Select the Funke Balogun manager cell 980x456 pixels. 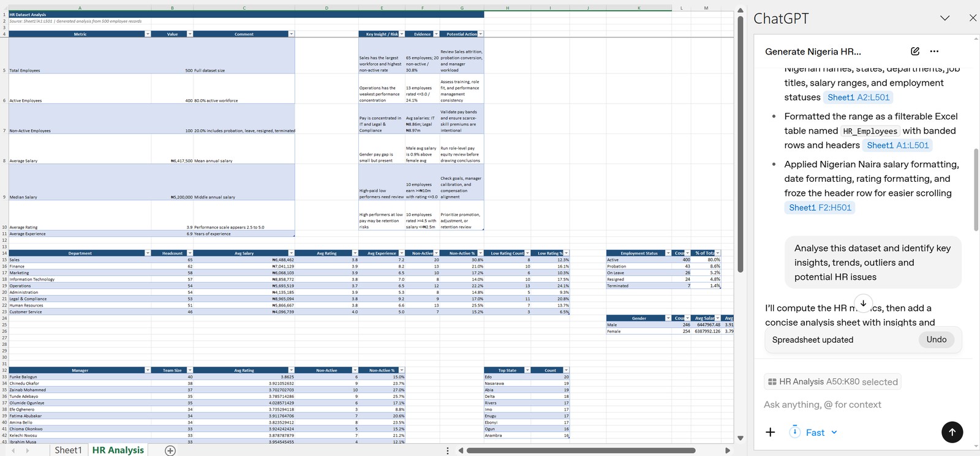point(80,377)
